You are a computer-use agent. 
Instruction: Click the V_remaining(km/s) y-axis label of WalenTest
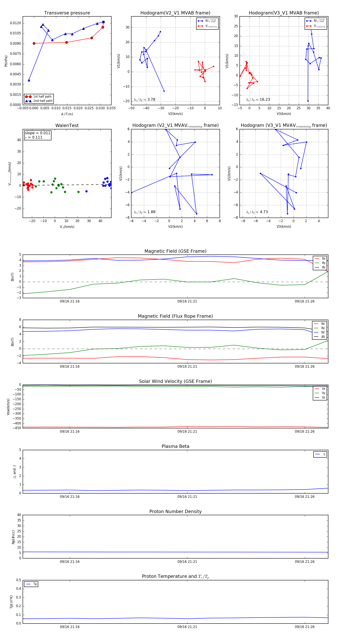(x=10, y=173)
